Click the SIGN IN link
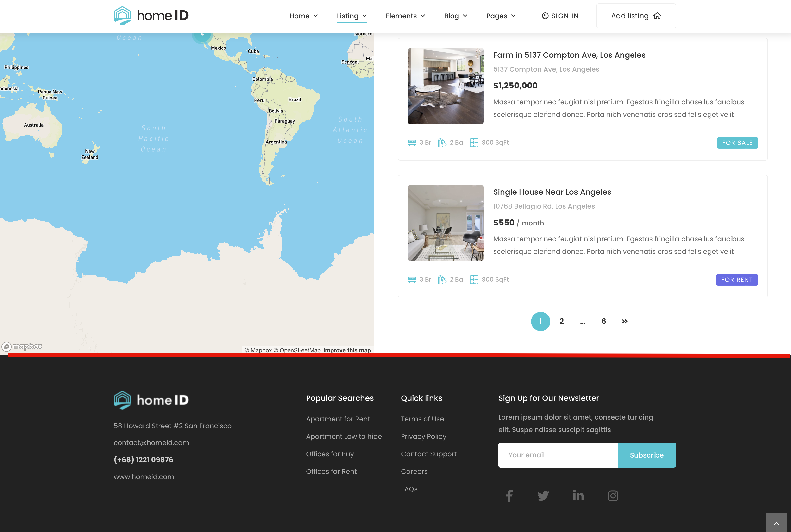The width and height of the screenshot is (791, 532). click(x=560, y=16)
